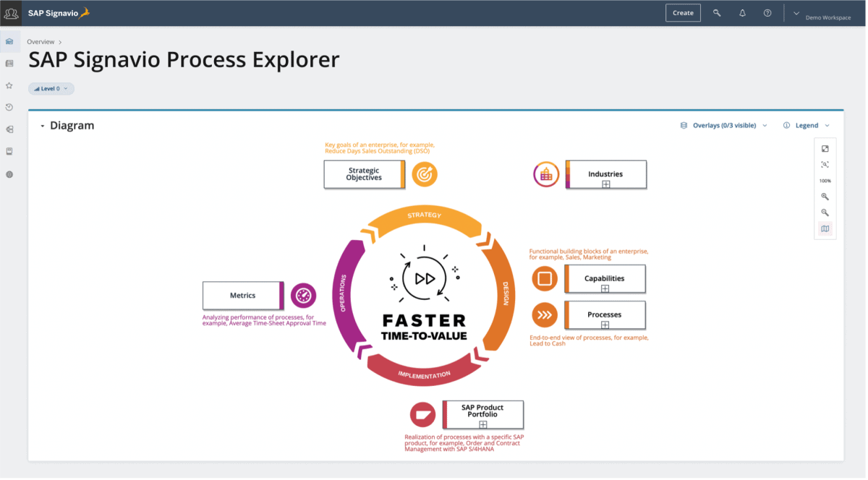868x480 pixels.
Task: Select the fit-to-view icon on diagram panel
Action: pyautogui.click(x=825, y=164)
